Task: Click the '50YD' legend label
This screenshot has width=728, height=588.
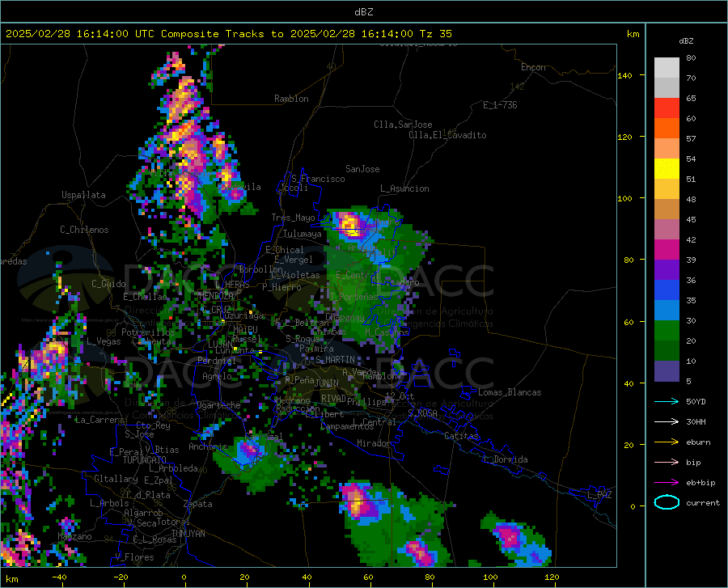Action: pyautogui.click(x=696, y=401)
